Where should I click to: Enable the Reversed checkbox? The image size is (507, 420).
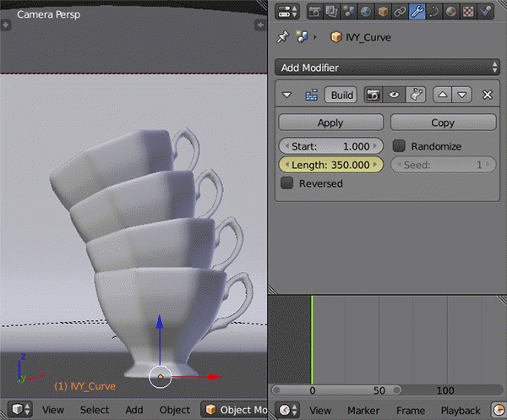286,183
